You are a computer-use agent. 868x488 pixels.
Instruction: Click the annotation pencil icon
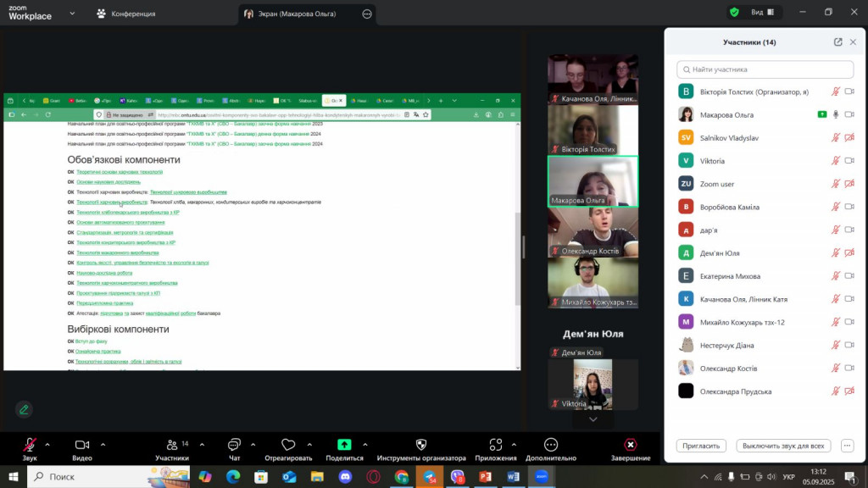click(24, 409)
